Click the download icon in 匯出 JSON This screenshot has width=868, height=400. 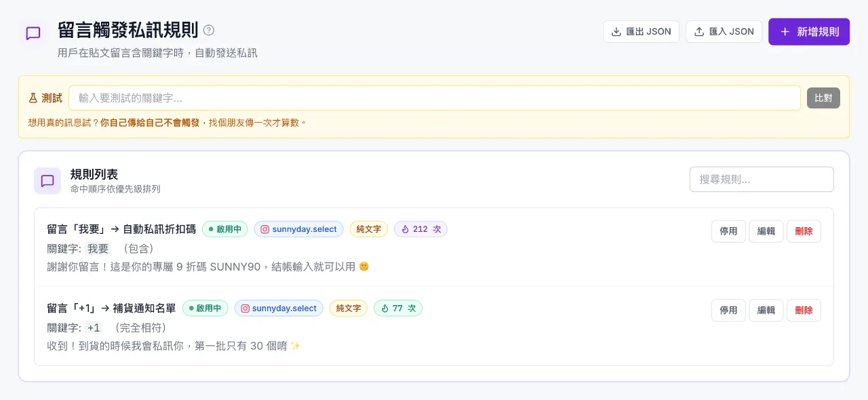616,31
